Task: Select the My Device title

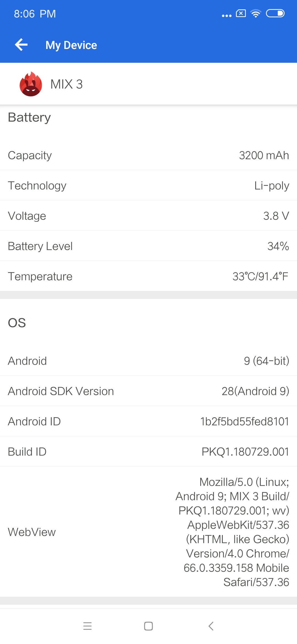Action: pos(71,45)
